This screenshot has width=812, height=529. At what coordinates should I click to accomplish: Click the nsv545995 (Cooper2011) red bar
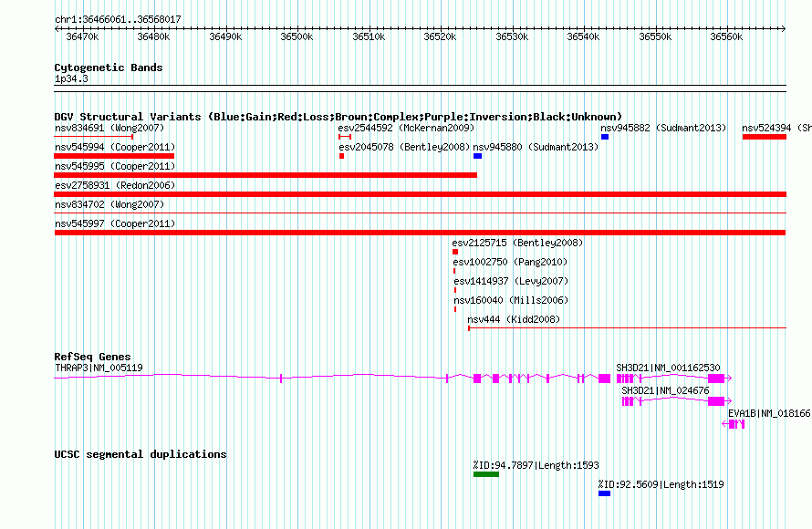[265, 175]
